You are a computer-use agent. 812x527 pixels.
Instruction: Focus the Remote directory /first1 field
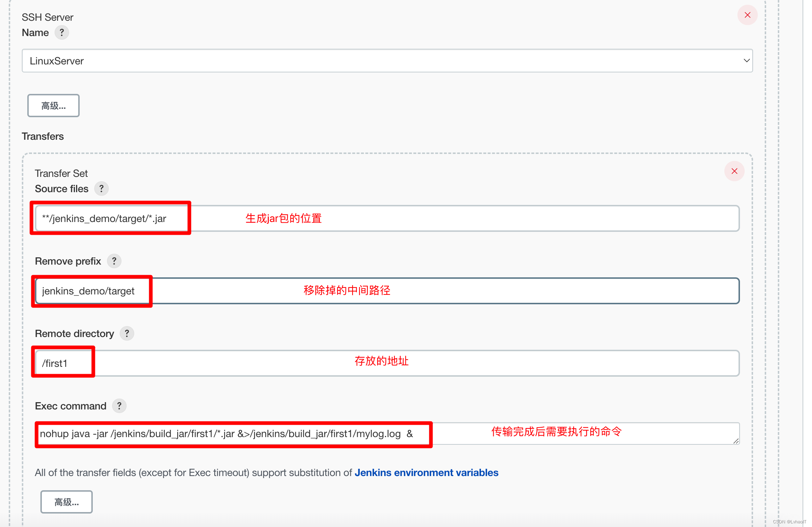click(x=387, y=363)
